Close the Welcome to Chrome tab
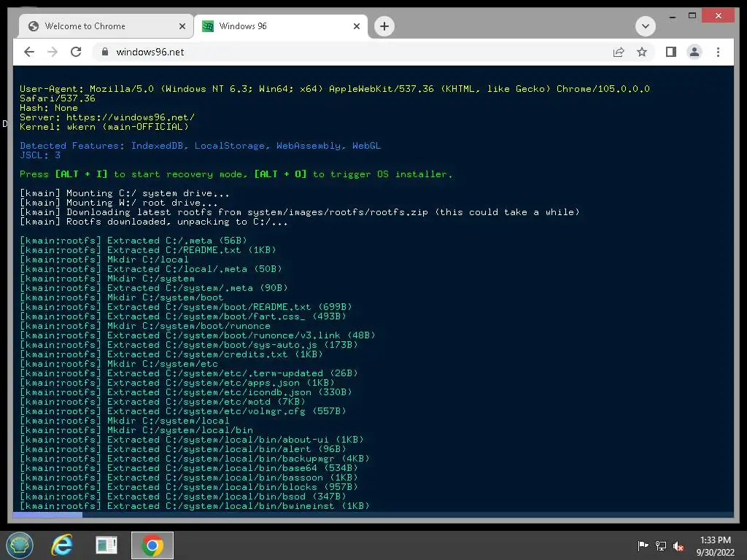Image resolution: width=747 pixels, height=560 pixels. pos(182,26)
